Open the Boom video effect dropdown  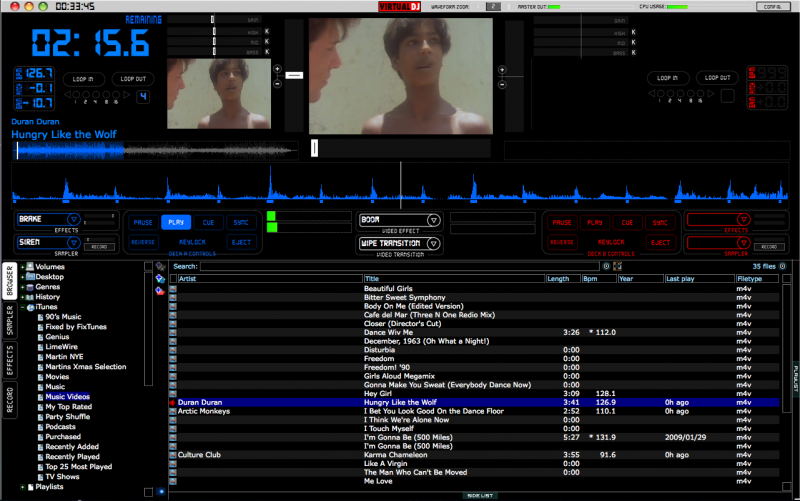click(433, 220)
